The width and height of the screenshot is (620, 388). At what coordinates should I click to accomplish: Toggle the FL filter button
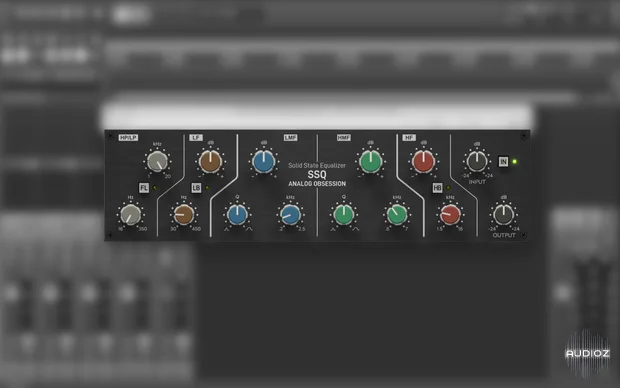click(x=144, y=188)
